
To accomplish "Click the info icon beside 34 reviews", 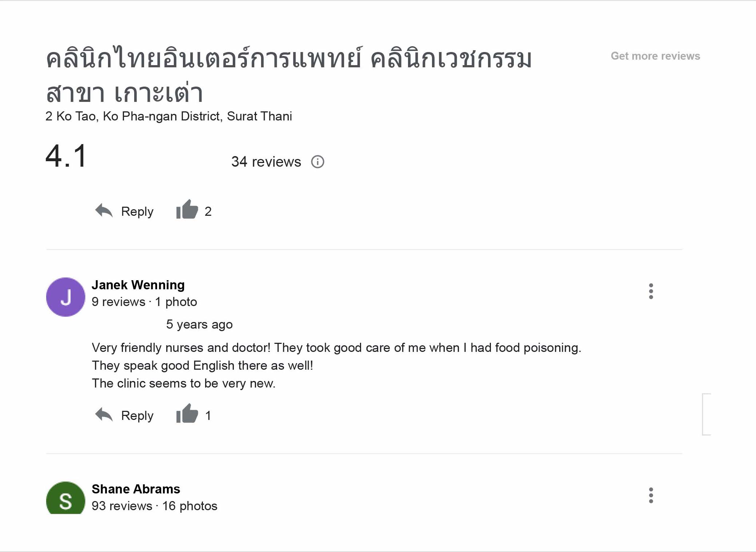I will pyautogui.click(x=317, y=162).
